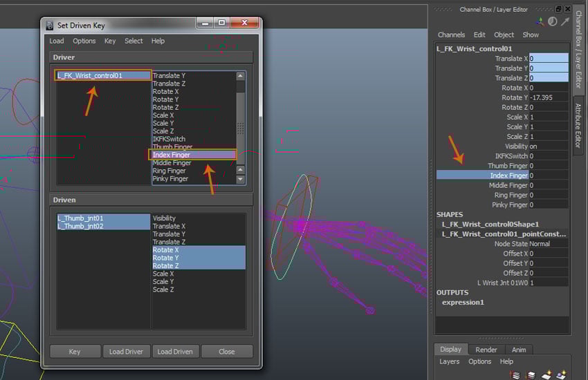The image size is (588, 380).
Task: Click the hyperbolic arrow icon in Channel Box
Action: tap(564, 21)
